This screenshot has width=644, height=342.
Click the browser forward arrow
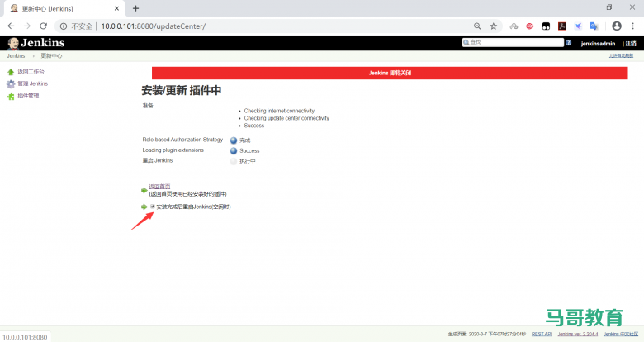click(27, 26)
